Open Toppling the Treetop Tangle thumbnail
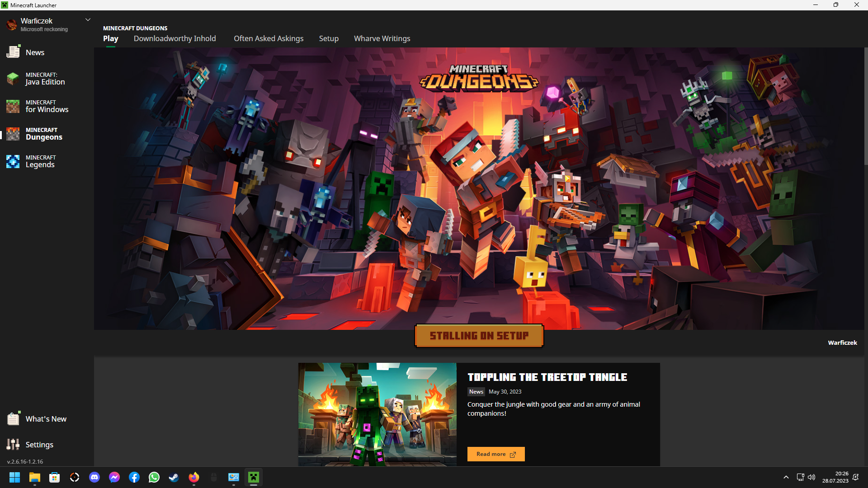The height and width of the screenshot is (488, 868). (377, 414)
